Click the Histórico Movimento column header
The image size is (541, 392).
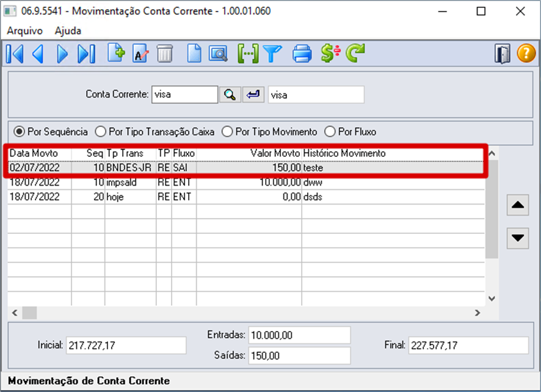pos(393,153)
